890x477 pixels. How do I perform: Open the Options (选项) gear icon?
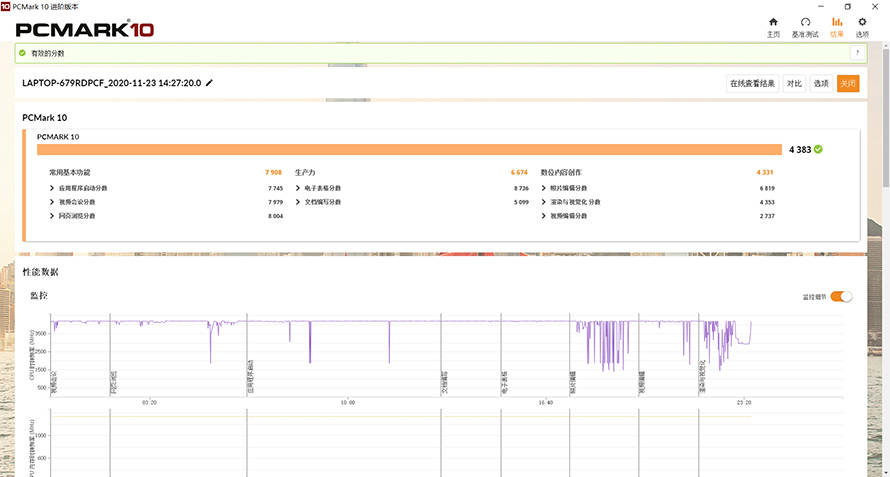click(862, 22)
